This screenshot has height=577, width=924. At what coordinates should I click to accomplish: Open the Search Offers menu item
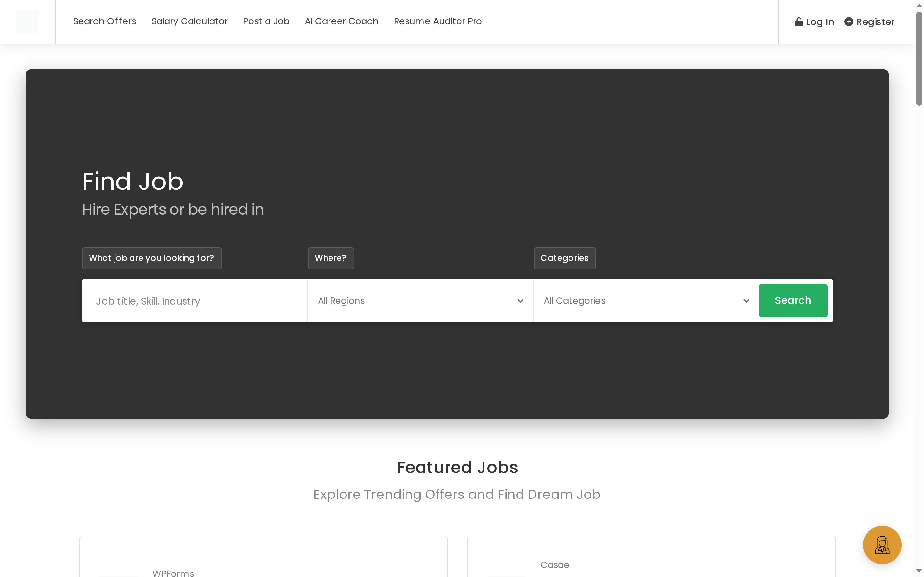[x=105, y=21]
